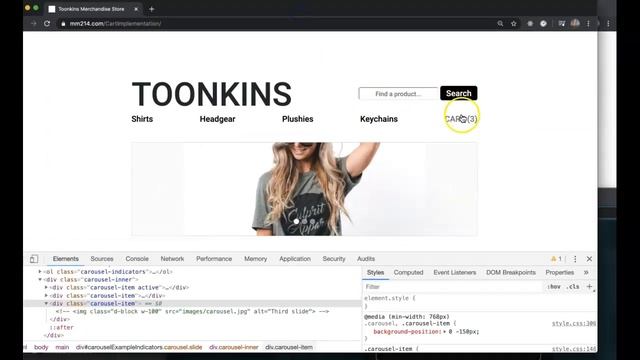This screenshot has width=640, height=360.
Task: Focus the Find a product search field
Action: tap(398, 93)
